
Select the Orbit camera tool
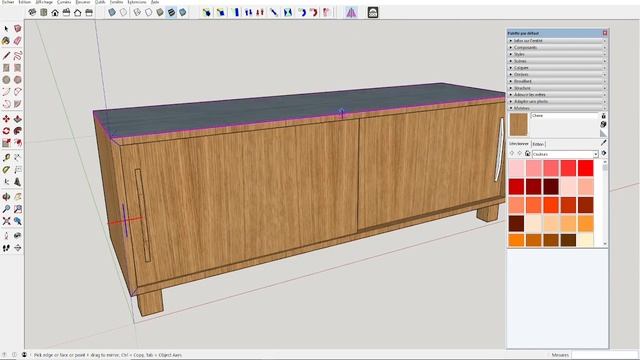pyautogui.click(x=6, y=197)
